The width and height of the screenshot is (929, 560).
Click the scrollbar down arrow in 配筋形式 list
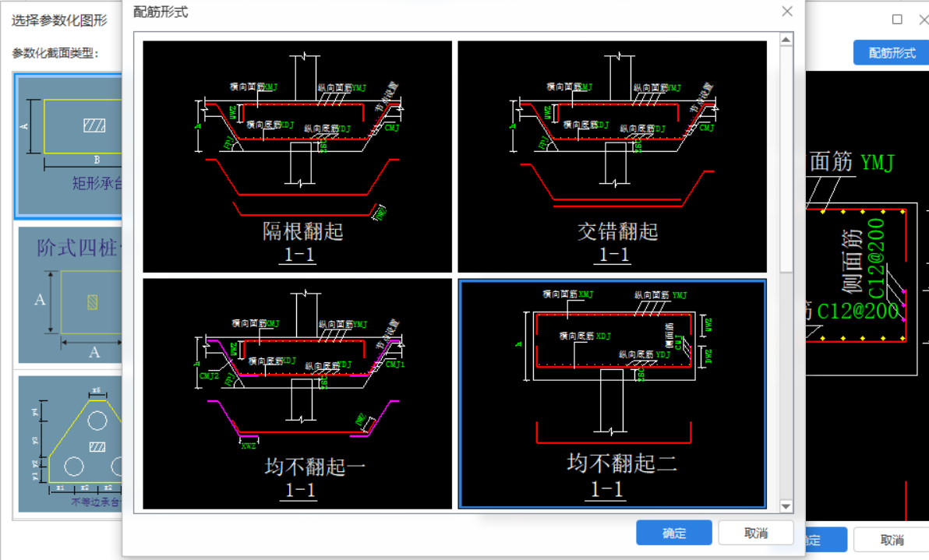786,506
